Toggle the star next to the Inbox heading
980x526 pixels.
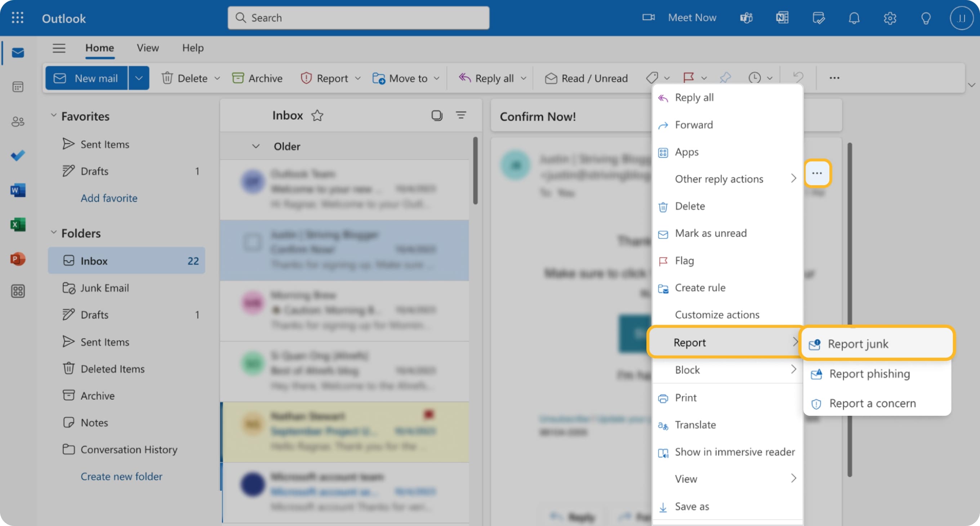(318, 116)
